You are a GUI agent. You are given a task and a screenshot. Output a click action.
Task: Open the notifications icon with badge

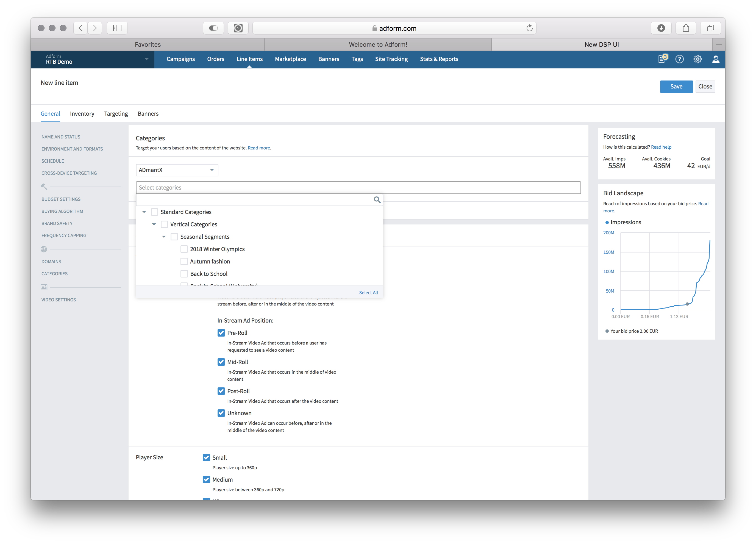[662, 59]
